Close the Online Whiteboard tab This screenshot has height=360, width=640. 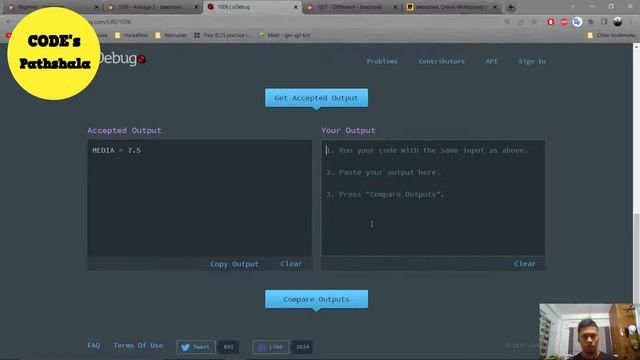495,7
